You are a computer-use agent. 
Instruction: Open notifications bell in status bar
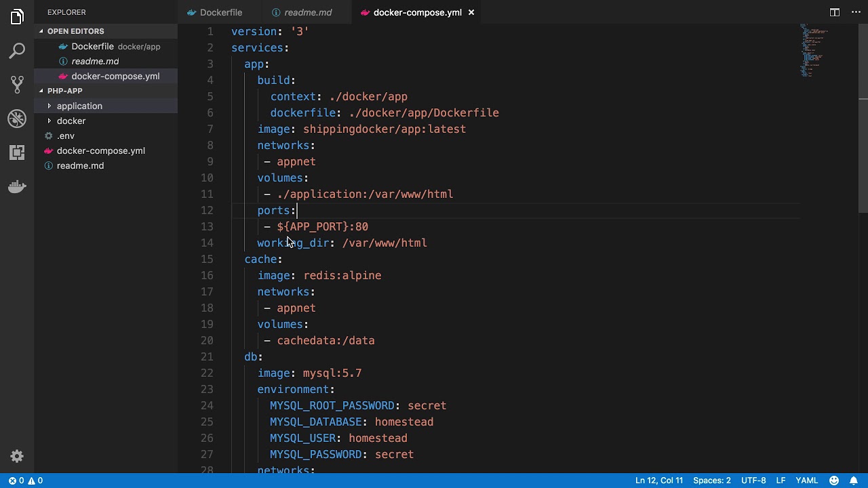pos(854,481)
